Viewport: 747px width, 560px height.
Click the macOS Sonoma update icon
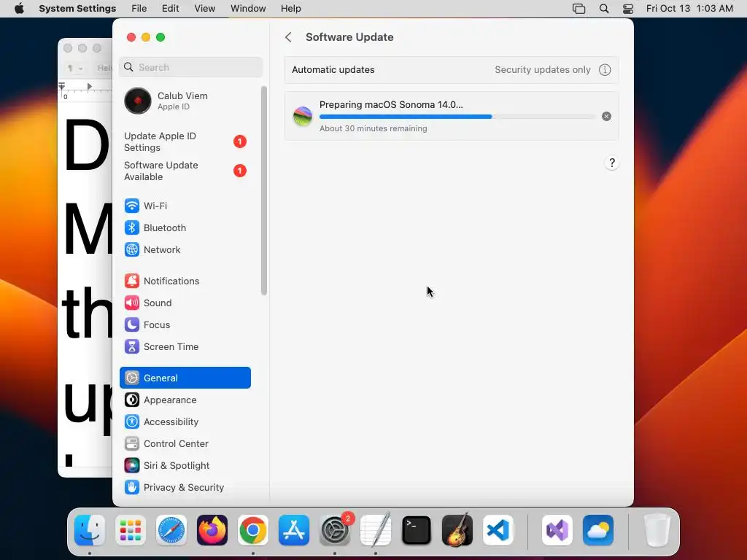pos(303,116)
